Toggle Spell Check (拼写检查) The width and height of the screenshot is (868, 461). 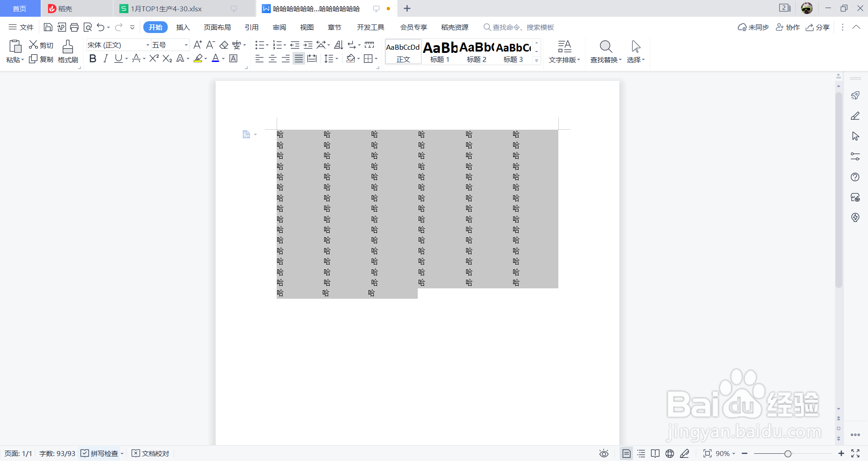pyautogui.click(x=100, y=453)
